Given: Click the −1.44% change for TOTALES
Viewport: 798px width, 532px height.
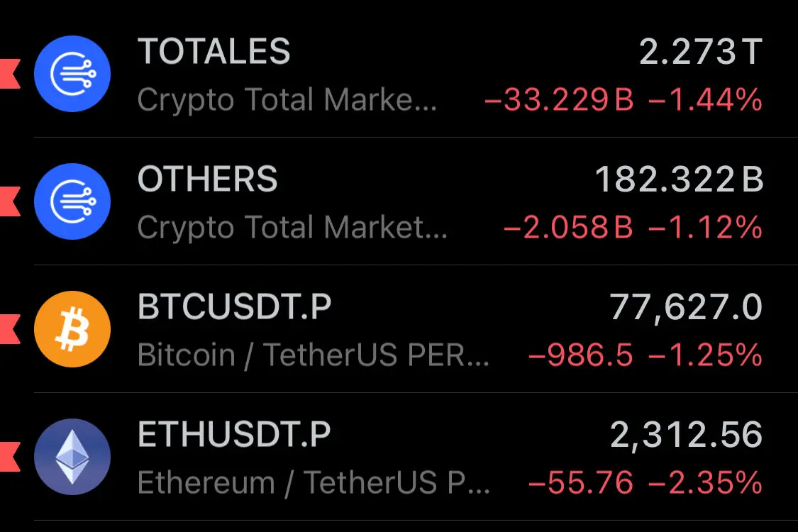Looking at the screenshot, I should pyautogui.click(x=705, y=100).
